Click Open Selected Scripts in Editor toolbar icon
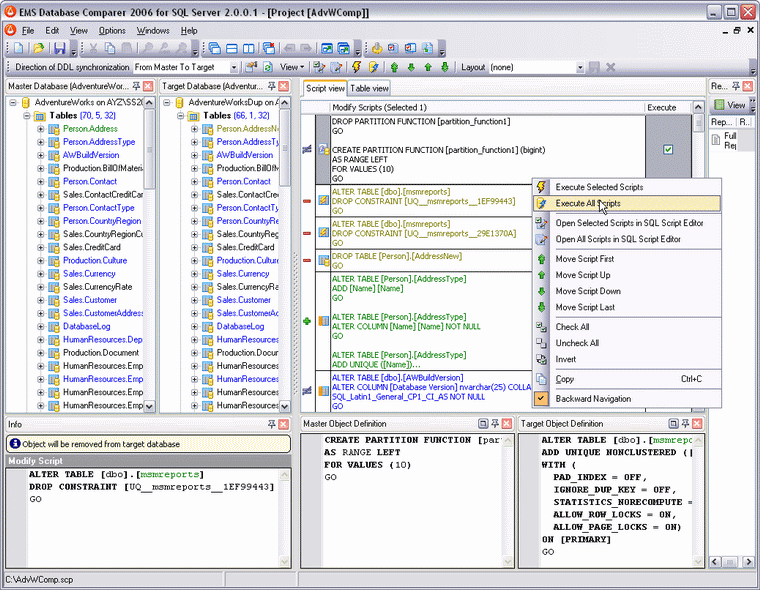This screenshot has height=590, width=760. [319, 67]
